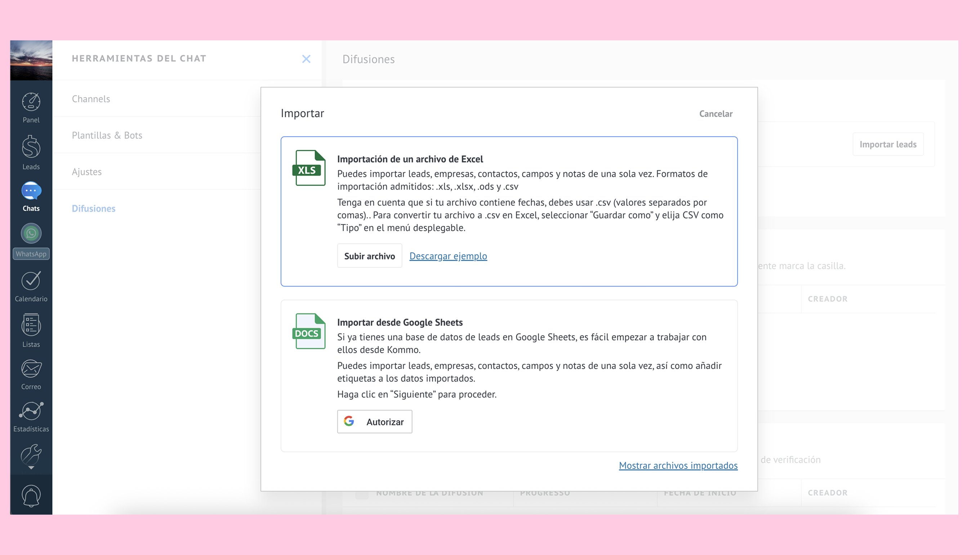980x555 pixels.
Task: Click the account avatar photo thumbnail
Action: click(31, 60)
